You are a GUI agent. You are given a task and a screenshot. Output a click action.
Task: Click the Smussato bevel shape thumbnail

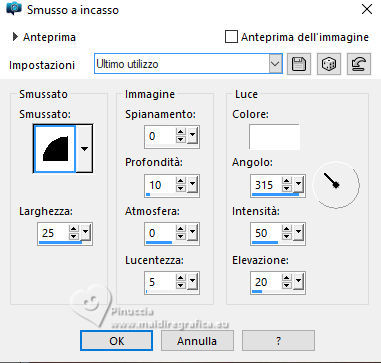point(55,149)
